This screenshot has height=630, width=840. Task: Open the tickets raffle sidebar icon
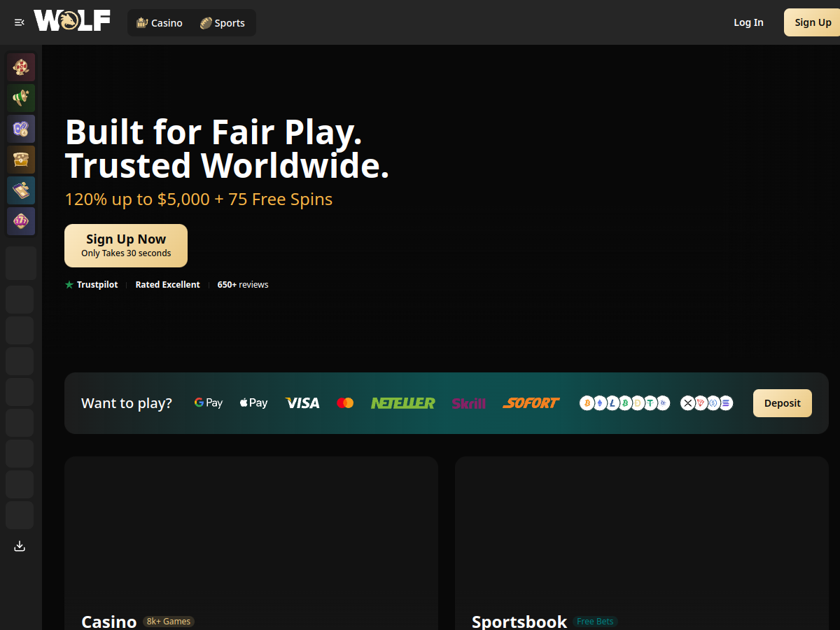pyautogui.click(x=21, y=129)
